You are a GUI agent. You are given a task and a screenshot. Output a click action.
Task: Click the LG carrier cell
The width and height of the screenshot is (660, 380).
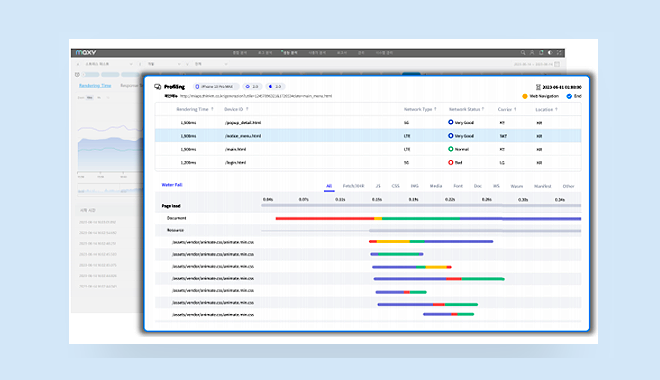pyautogui.click(x=502, y=162)
